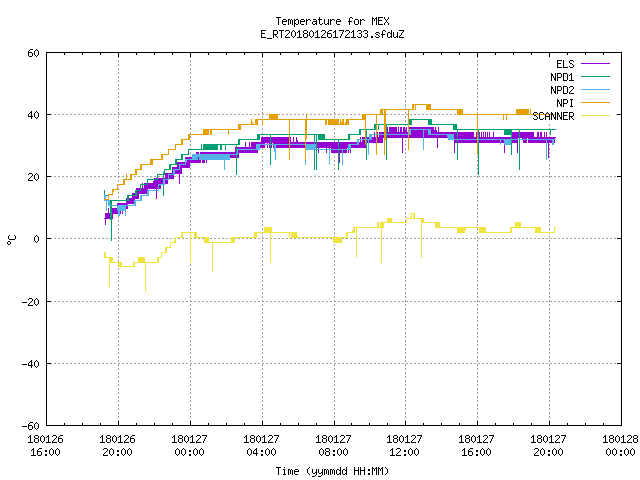Click the SCANNER legend label
The height and width of the screenshot is (480, 640).
pyautogui.click(x=553, y=116)
